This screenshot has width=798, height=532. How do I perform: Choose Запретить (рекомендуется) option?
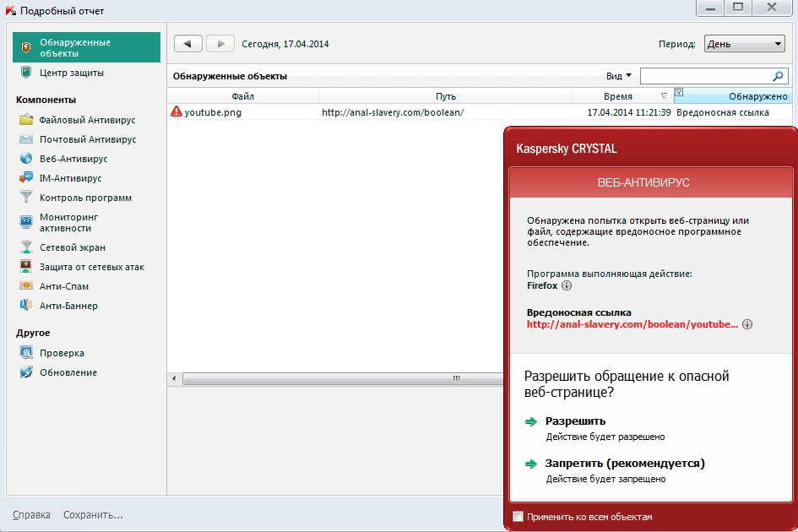625,463
